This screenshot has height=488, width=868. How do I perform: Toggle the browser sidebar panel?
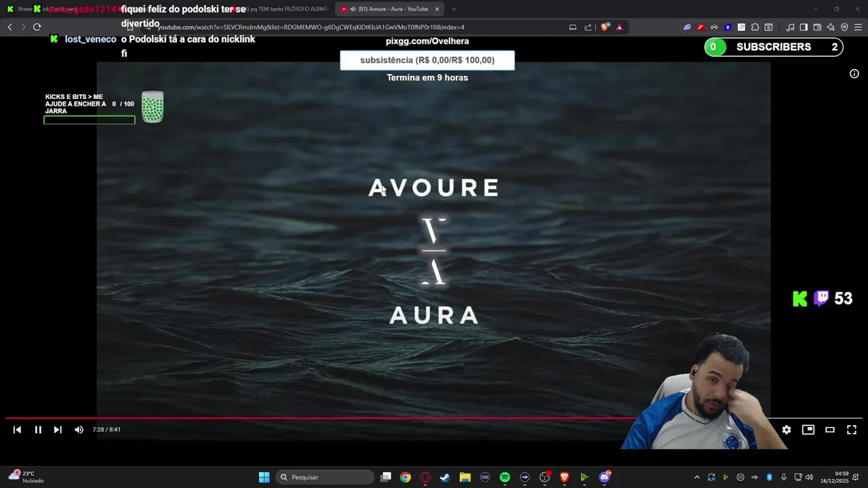[x=804, y=27]
